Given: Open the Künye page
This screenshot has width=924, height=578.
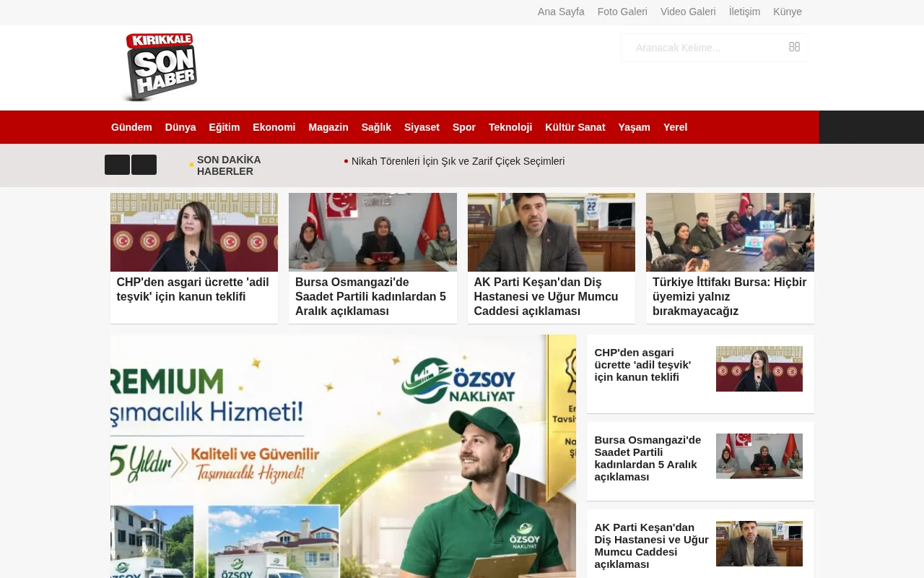Looking at the screenshot, I should (787, 12).
